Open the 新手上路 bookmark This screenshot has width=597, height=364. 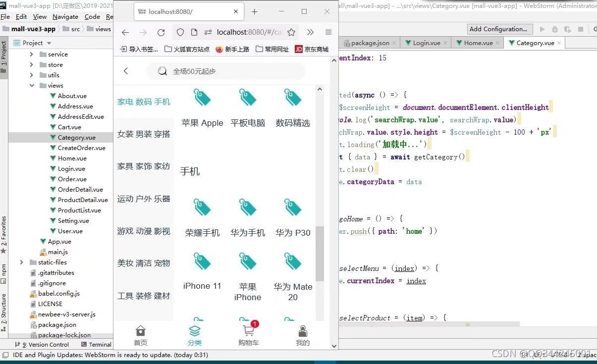click(232, 49)
